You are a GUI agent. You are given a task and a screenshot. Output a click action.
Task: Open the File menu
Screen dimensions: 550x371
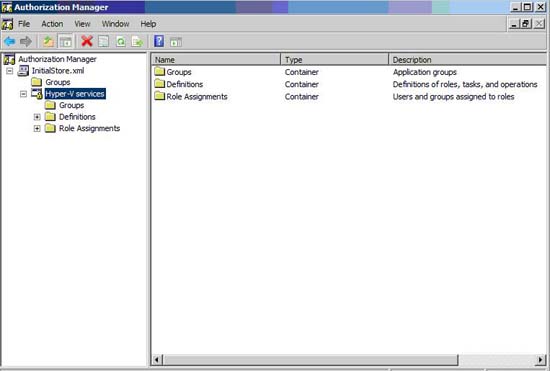24,24
